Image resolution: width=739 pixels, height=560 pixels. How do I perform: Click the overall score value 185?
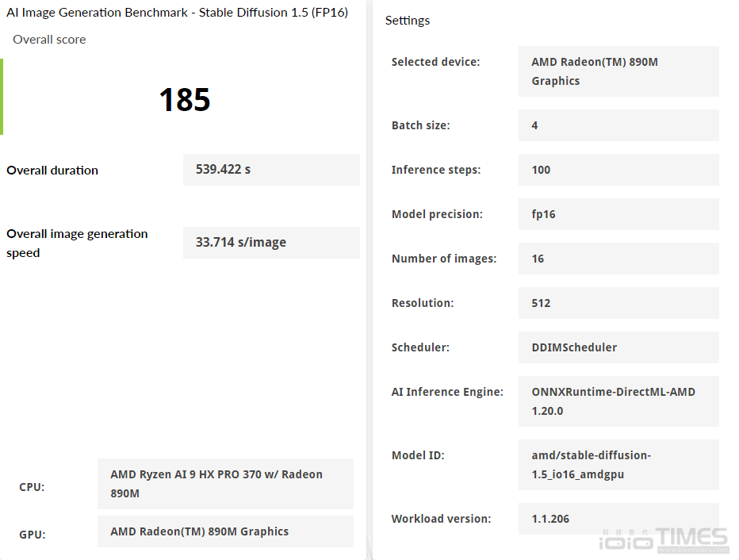pyautogui.click(x=185, y=99)
